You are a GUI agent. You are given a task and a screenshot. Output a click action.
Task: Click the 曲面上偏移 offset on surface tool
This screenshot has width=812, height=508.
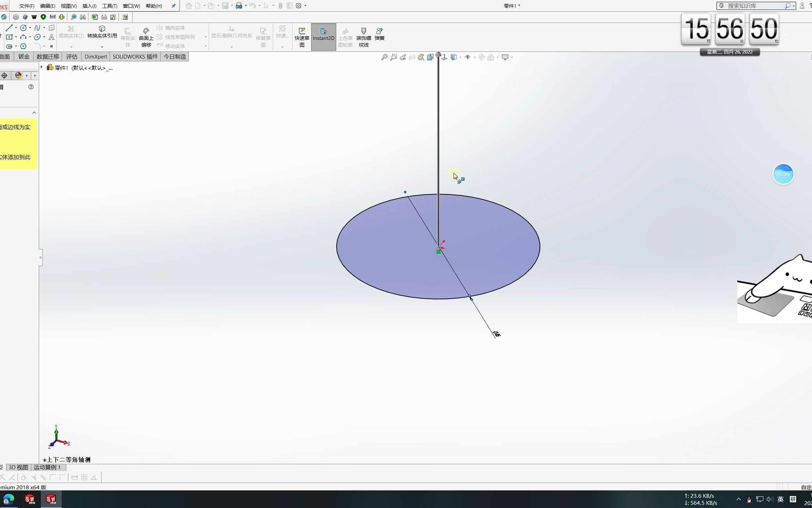point(146,37)
